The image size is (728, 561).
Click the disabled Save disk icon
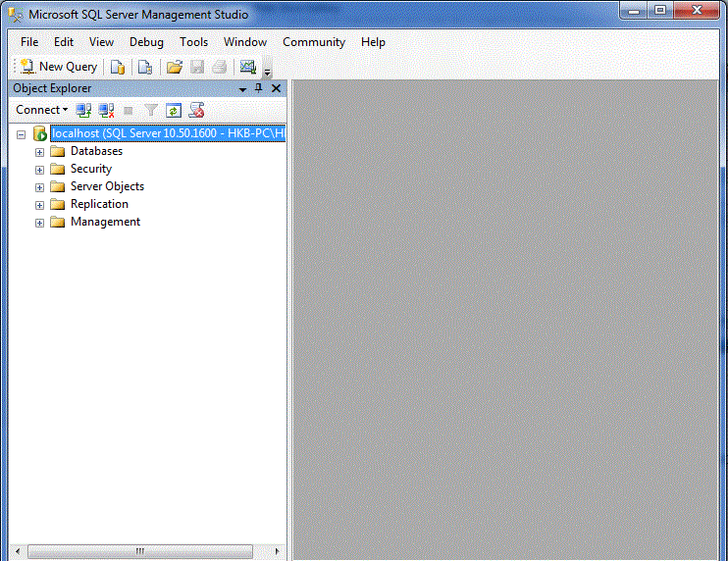tap(197, 68)
